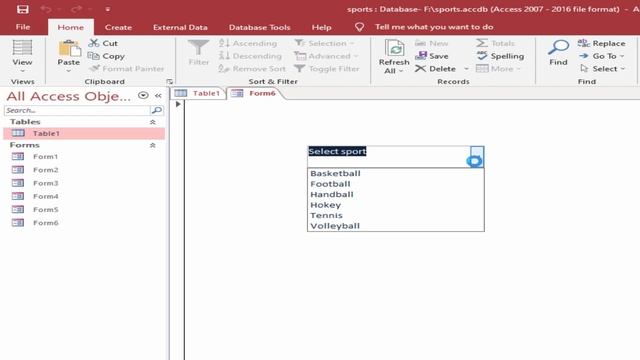The image size is (640, 360).
Task: Run Spelling check
Action: [500, 56]
